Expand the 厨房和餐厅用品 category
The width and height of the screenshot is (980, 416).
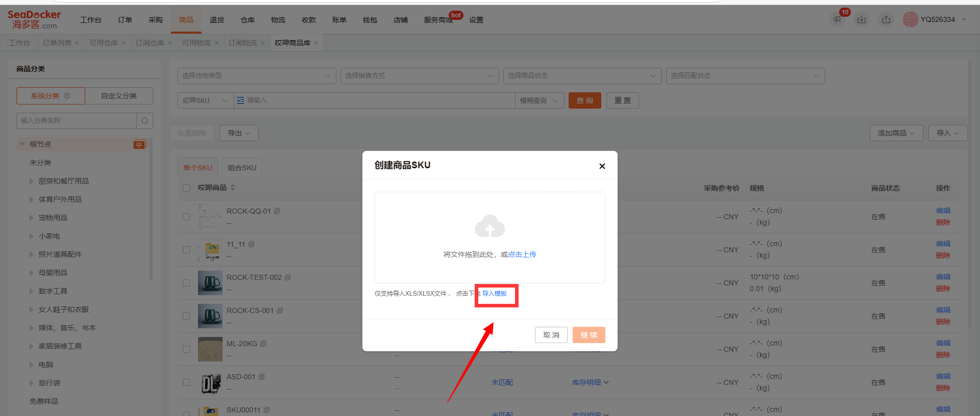pyautogui.click(x=32, y=181)
